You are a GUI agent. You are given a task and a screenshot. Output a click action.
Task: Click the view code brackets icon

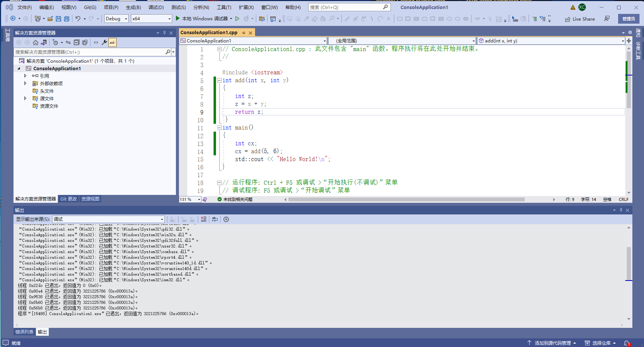[96, 42]
